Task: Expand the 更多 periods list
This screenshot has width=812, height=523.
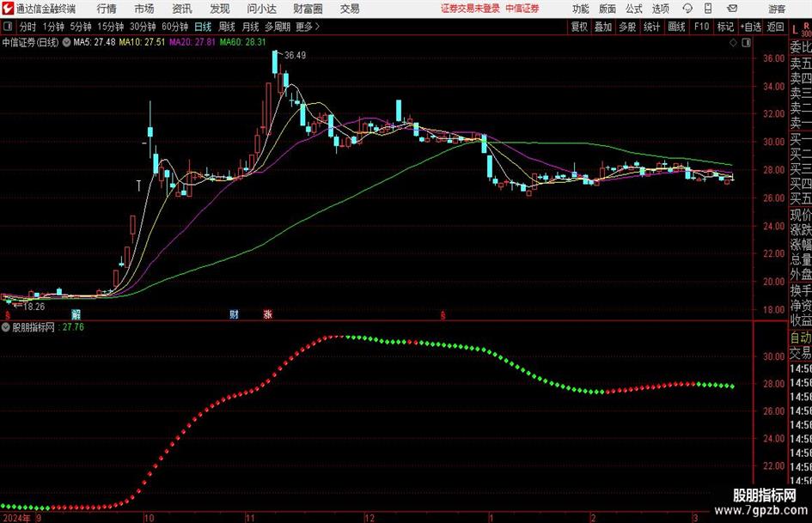Action: 308,27
